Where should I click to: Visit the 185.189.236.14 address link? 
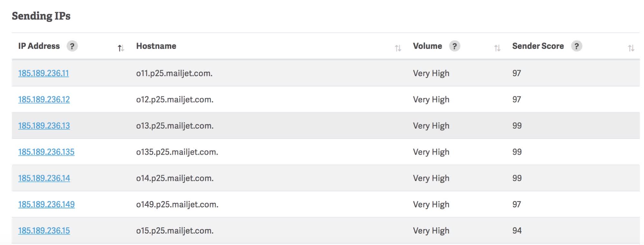tap(44, 178)
